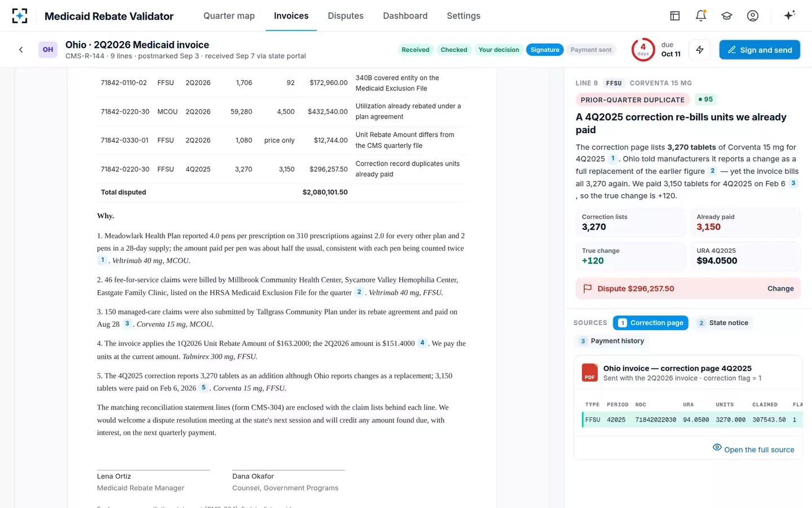Click the 4 days countdown ring
The image size is (812, 508).
pos(643,50)
